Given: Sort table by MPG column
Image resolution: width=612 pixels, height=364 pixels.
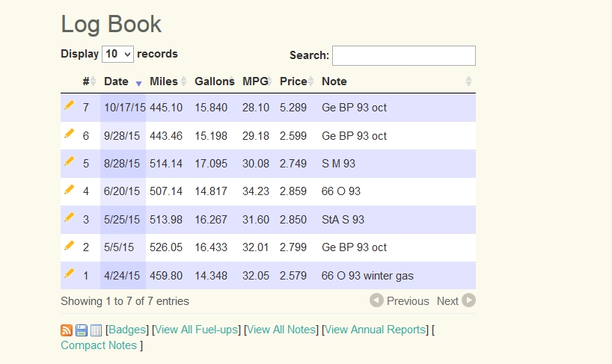Looking at the screenshot, I should pyautogui.click(x=257, y=81).
